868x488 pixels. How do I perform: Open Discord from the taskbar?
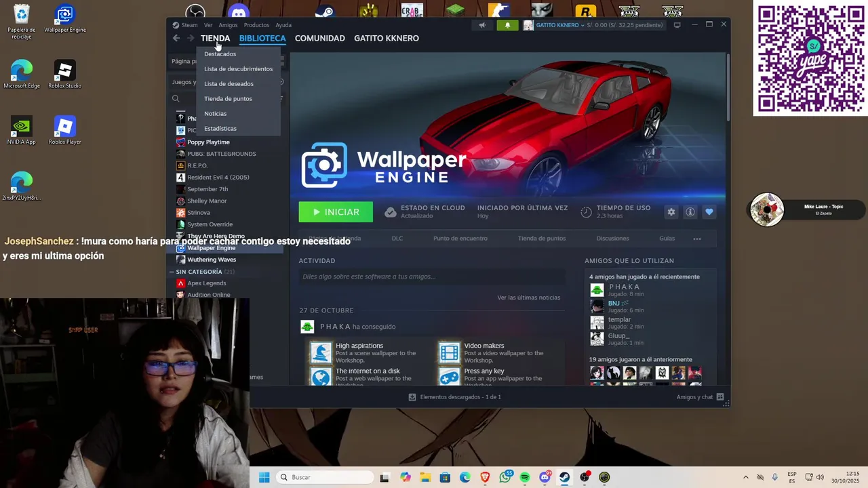coord(545,477)
